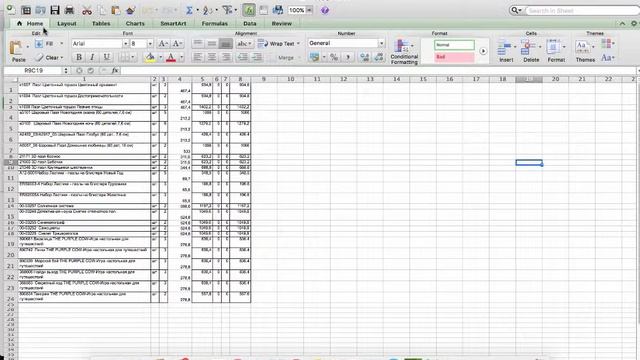Open ribbon preferences gear icon
Viewport: 640px width, 360px height.
(633, 24)
